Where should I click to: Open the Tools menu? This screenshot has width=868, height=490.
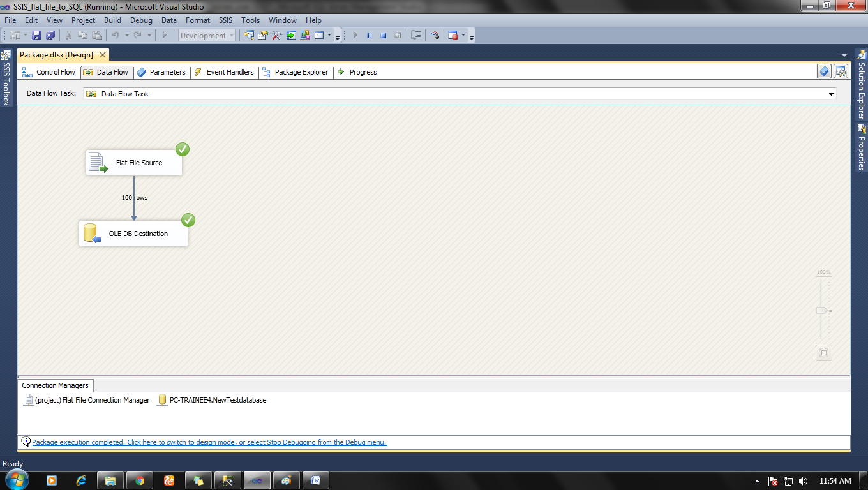250,20
